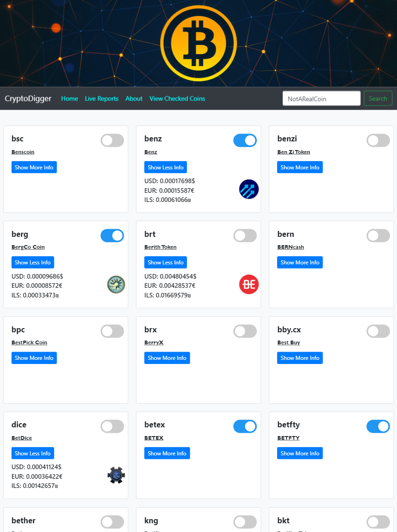The width and height of the screenshot is (397, 532).
Task: Click the 'betfty' symbol heading
Action: (x=289, y=425)
